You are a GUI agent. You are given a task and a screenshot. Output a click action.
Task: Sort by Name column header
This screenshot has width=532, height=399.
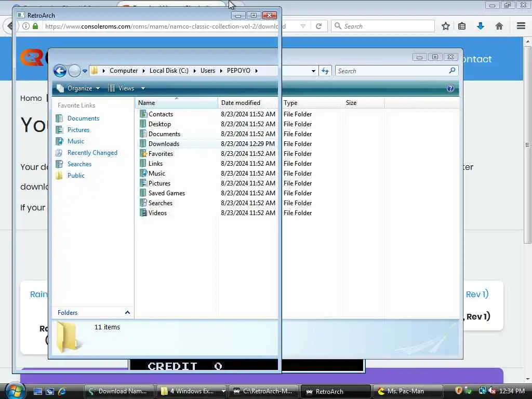pos(177,103)
